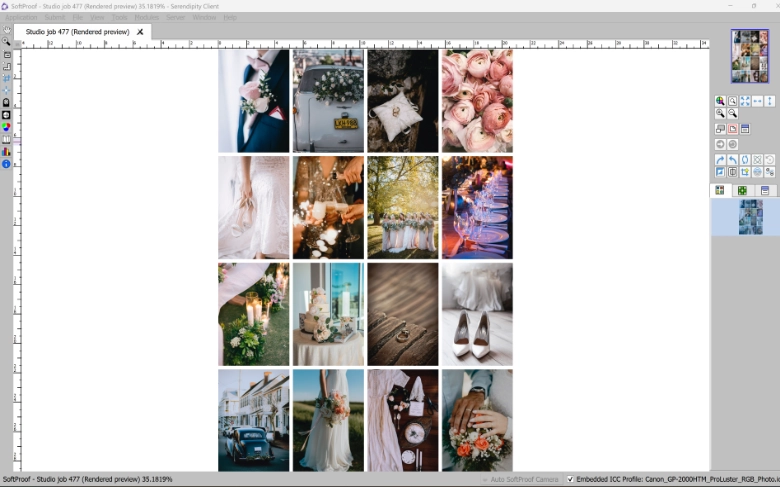Open the Submit menu
The height and width of the screenshot is (487, 780).
(x=55, y=17)
